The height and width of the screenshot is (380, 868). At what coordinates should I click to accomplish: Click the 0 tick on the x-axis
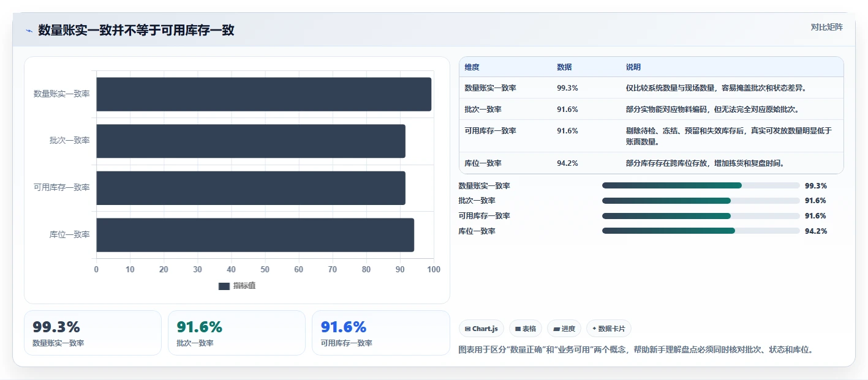point(96,270)
